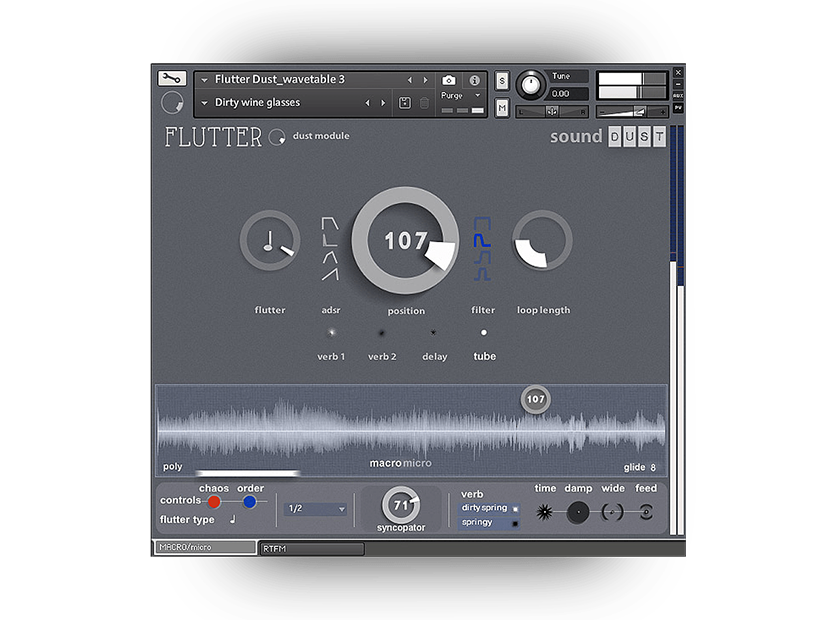The height and width of the screenshot is (620, 830).
Task: Solo the instrument with S button
Action: click(x=502, y=81)
